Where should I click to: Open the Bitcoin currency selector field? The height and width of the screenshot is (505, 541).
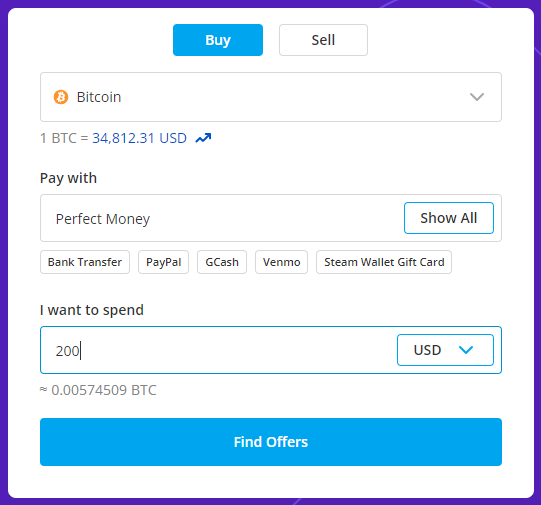click(271, 97)
